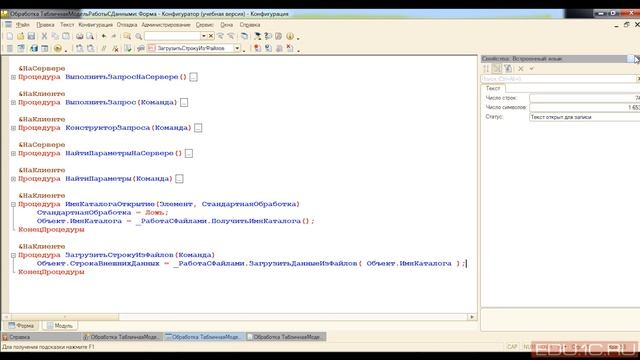
Task: Save with the floppy disk icon
Action: coord(31,36)
